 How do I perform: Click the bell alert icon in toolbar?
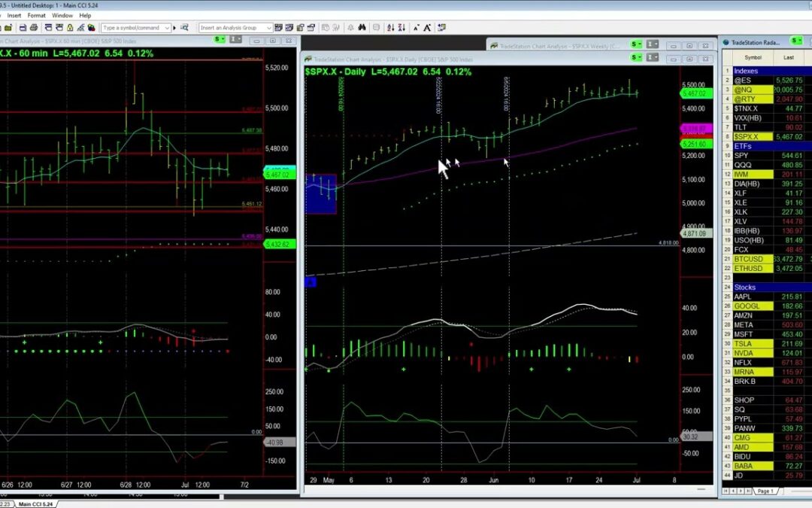(350, 28)
